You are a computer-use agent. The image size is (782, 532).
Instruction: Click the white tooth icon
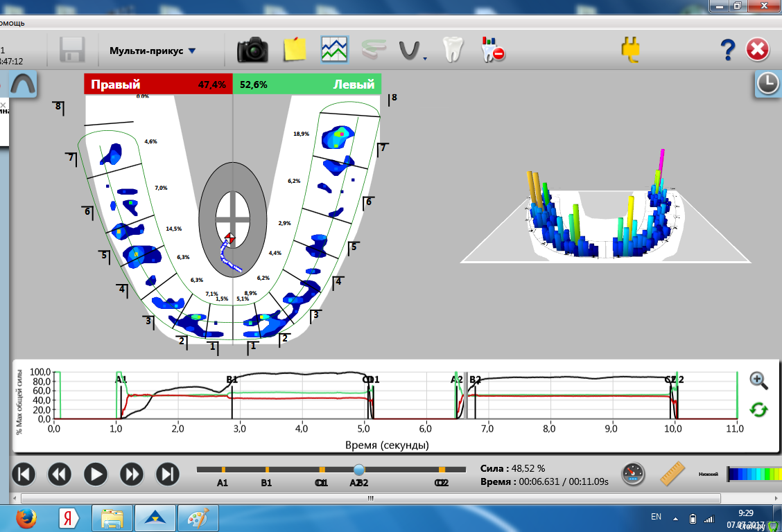pyautogui.click(x=451, y=50)
